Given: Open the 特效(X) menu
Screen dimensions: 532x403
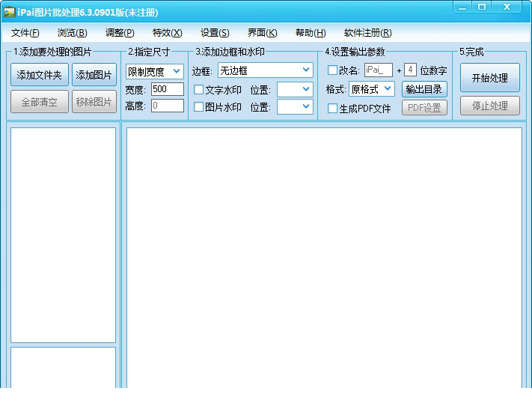Looking at the screenshot, I should (168, 33).
